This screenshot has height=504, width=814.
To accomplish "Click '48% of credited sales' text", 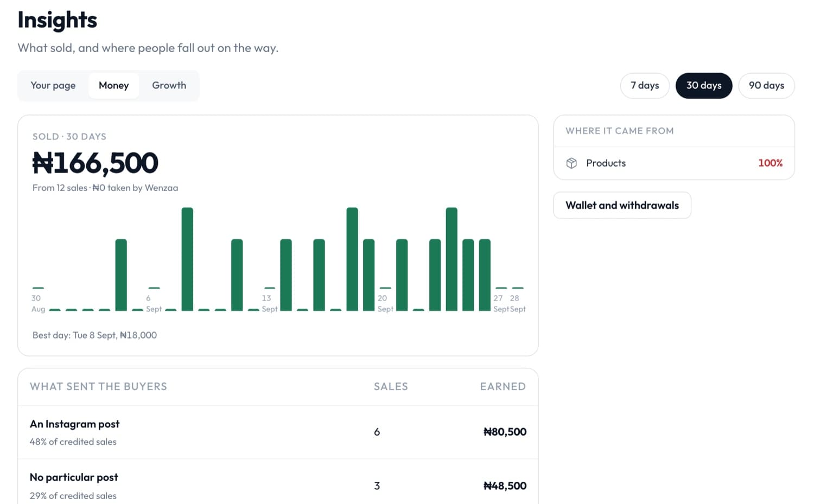I will pyautogui.click(x=73, y=442).
